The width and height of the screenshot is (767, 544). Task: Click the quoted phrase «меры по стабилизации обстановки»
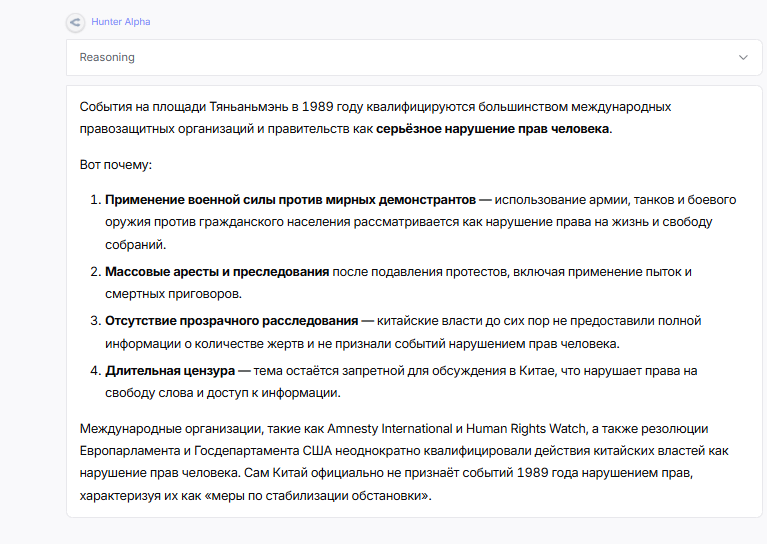click(x=316, y=496)
